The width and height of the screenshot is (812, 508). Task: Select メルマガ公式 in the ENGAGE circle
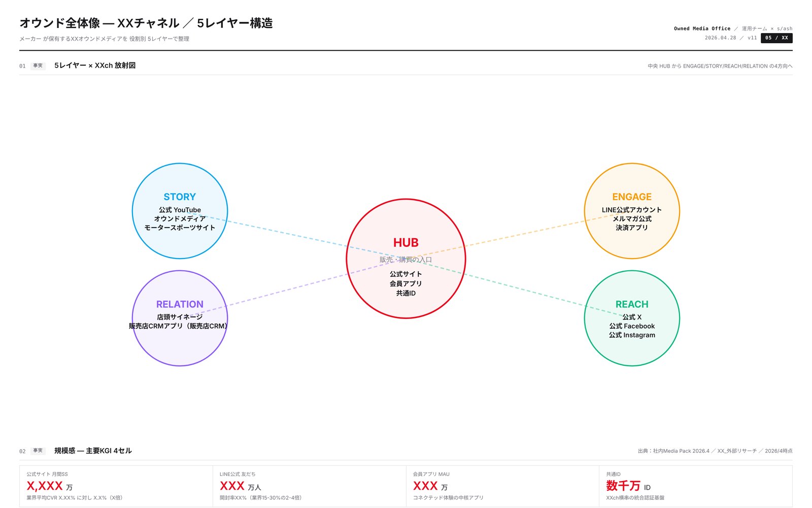[x=632, y=219]
